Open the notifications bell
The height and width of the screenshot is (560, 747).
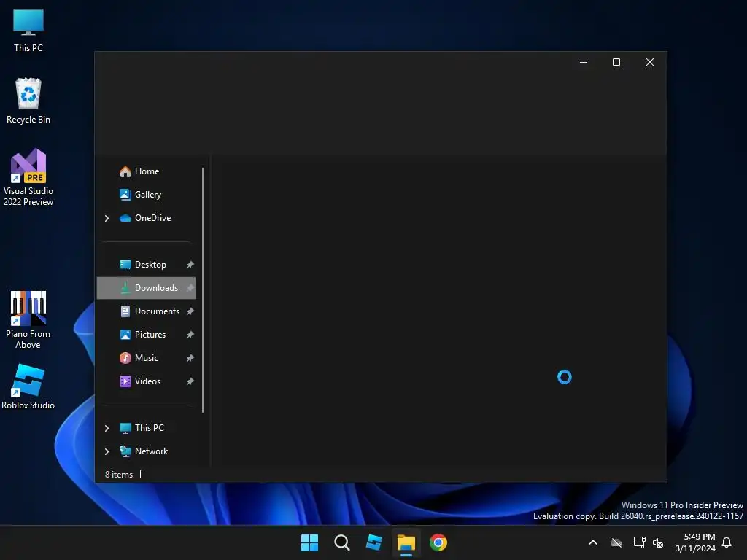[727, 542]
